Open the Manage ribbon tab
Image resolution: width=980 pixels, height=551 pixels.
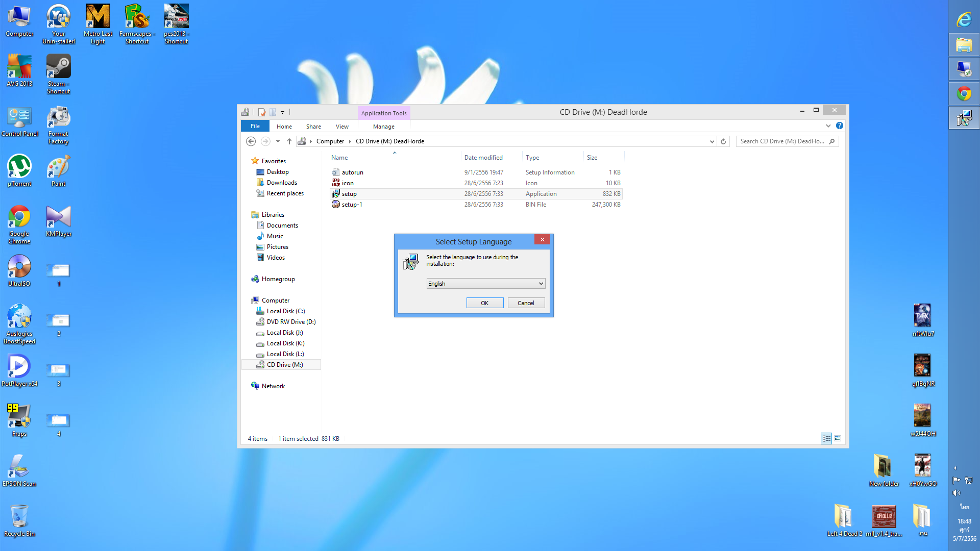click(383, 127)
